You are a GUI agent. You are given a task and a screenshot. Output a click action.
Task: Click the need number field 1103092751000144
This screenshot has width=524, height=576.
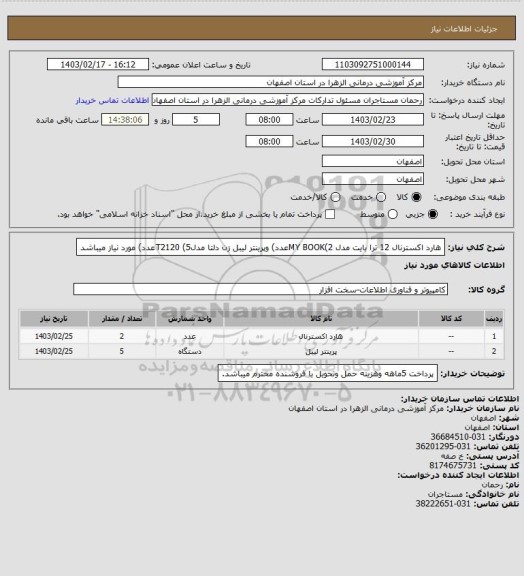tap(373, 64)
